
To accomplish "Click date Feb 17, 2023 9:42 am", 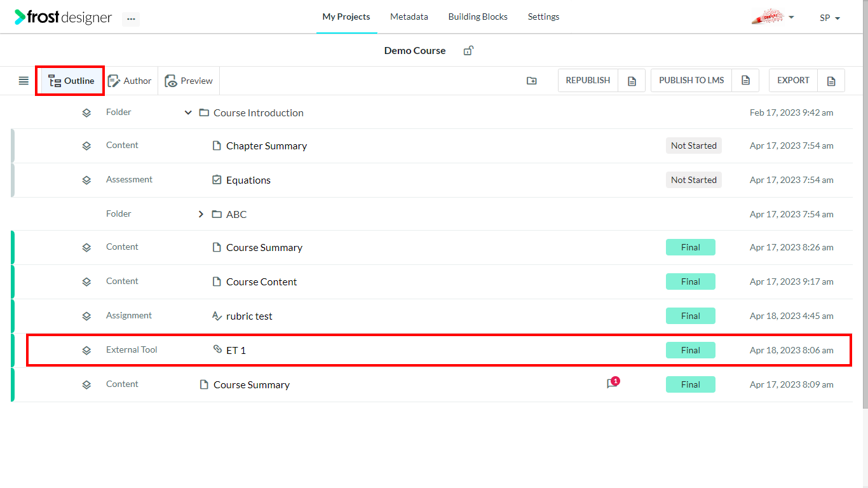I will pos(792,112).
